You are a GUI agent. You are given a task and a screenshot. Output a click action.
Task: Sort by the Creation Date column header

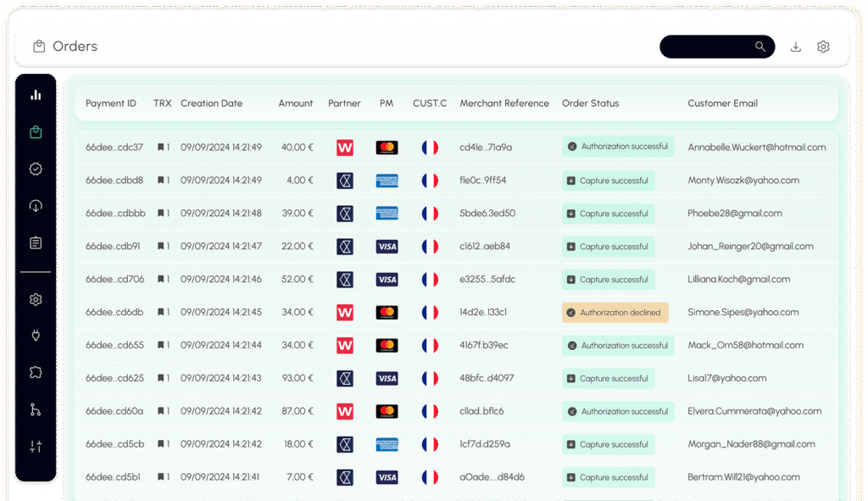(x=211, y=103)
